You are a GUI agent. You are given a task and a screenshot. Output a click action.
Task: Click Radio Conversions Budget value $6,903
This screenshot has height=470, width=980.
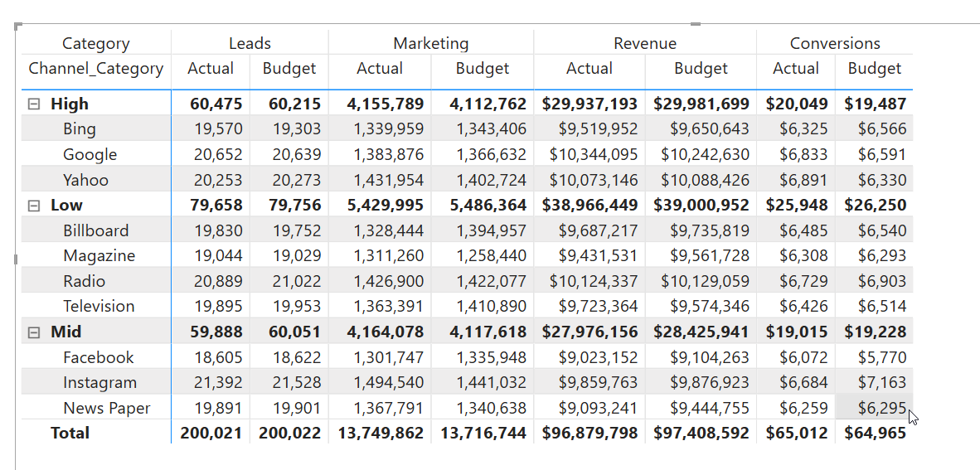coord(882,281)
